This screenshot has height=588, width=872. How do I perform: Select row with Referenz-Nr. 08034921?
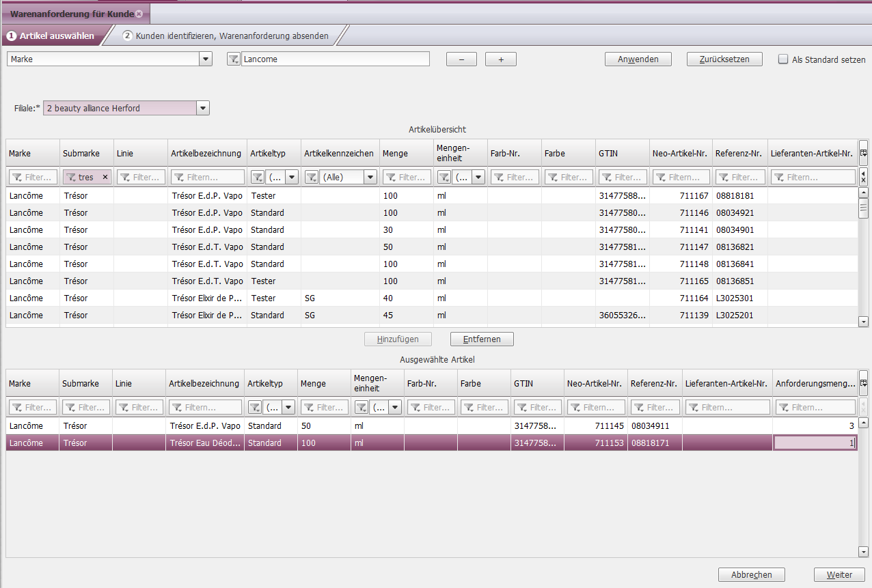tap(432, 213)
